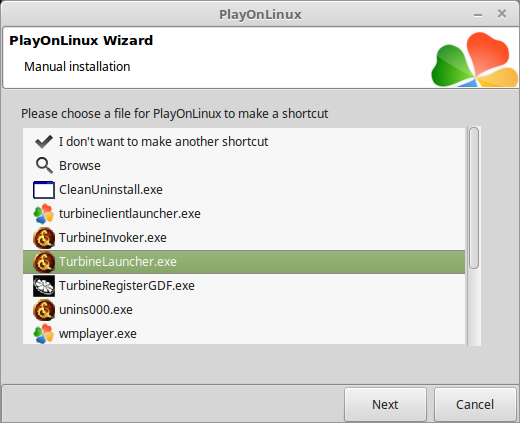
Task: Click the unins000.exe dragon icon
Action: [44, 310]
